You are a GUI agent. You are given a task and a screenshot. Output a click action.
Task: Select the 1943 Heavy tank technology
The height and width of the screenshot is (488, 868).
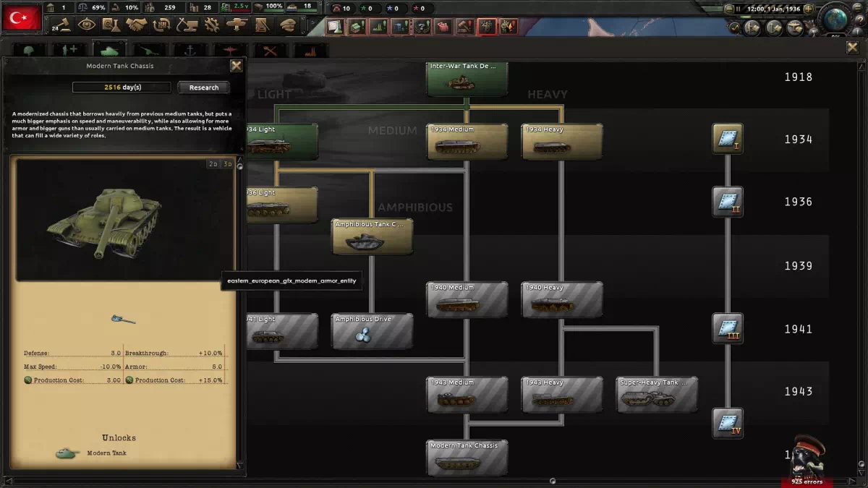(562, 394)
